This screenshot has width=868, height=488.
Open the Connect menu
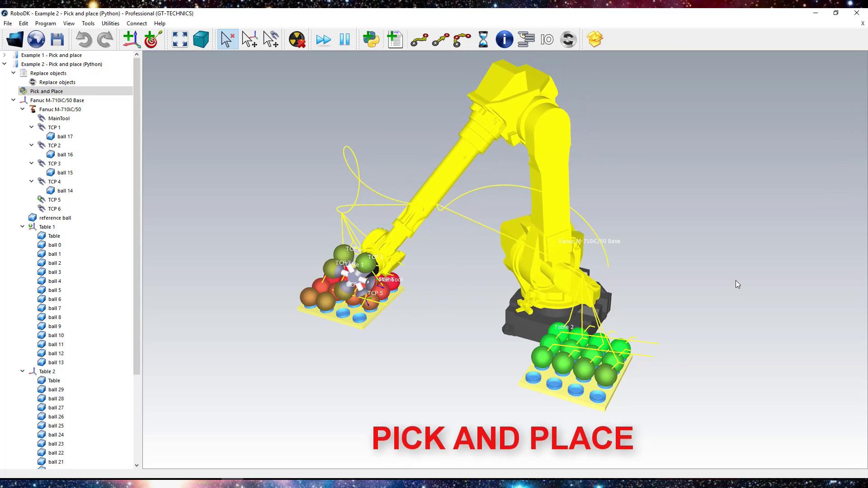[137, 23]
